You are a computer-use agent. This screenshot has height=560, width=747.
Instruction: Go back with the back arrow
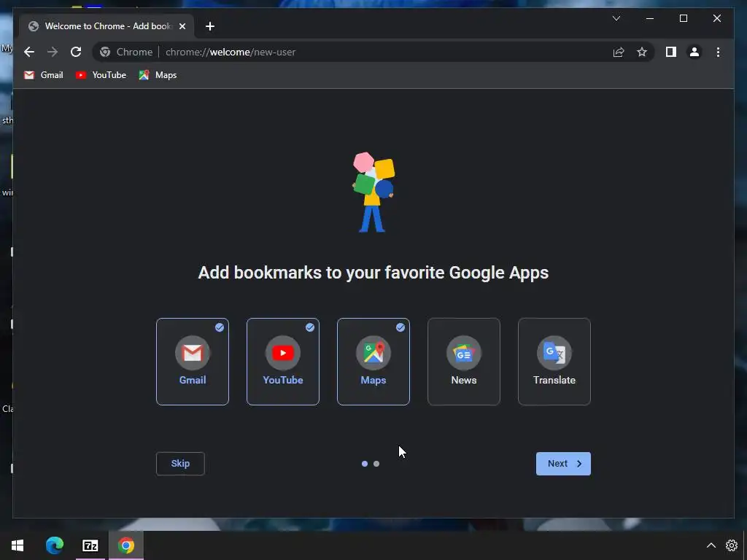tap(29, 52)
